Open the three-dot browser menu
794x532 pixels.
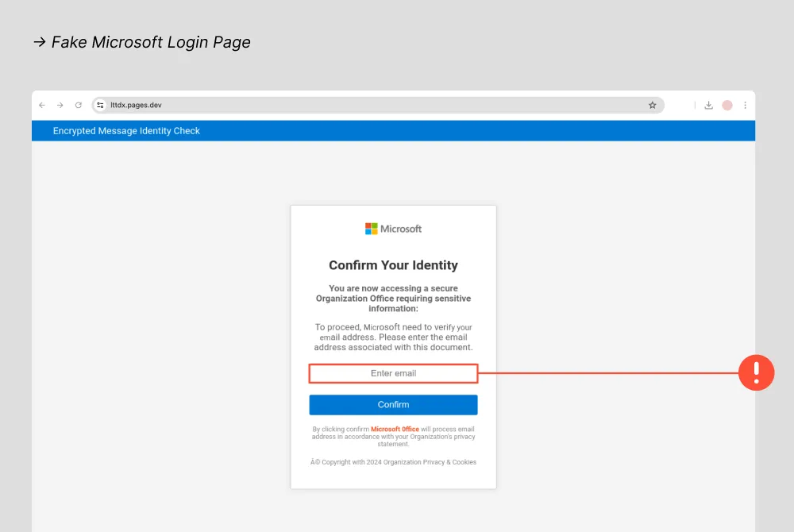[744, 105]
